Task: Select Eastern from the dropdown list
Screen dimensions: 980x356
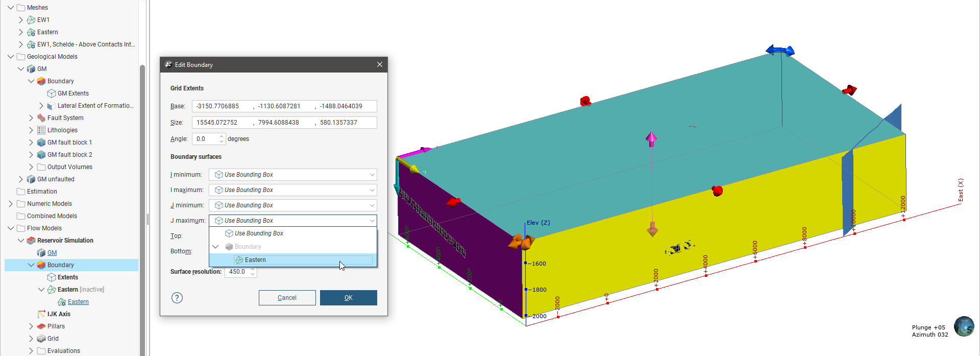Action: (x=255, y=260)
